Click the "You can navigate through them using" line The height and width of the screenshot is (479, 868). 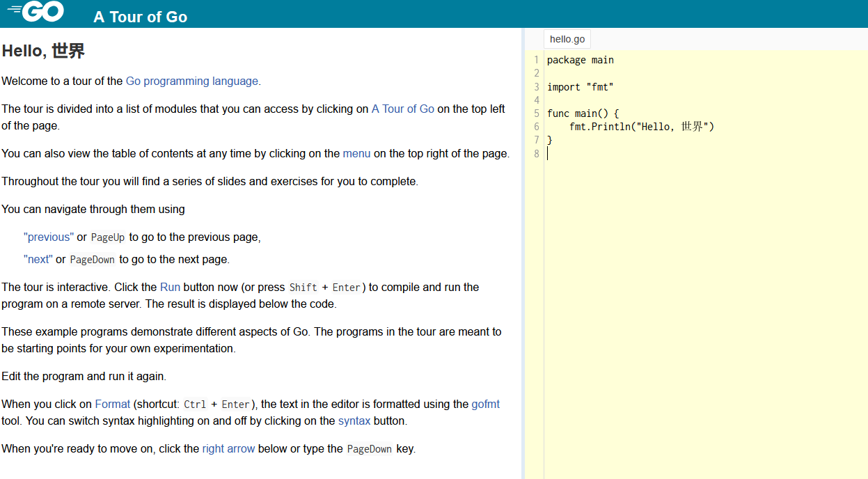pos(93,209)
